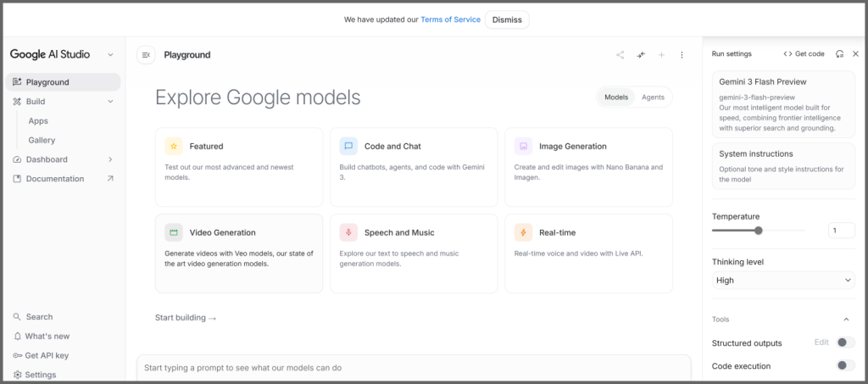Click the Build tools icon
This screenshot has height=384, width=868.
coord(17,101)
